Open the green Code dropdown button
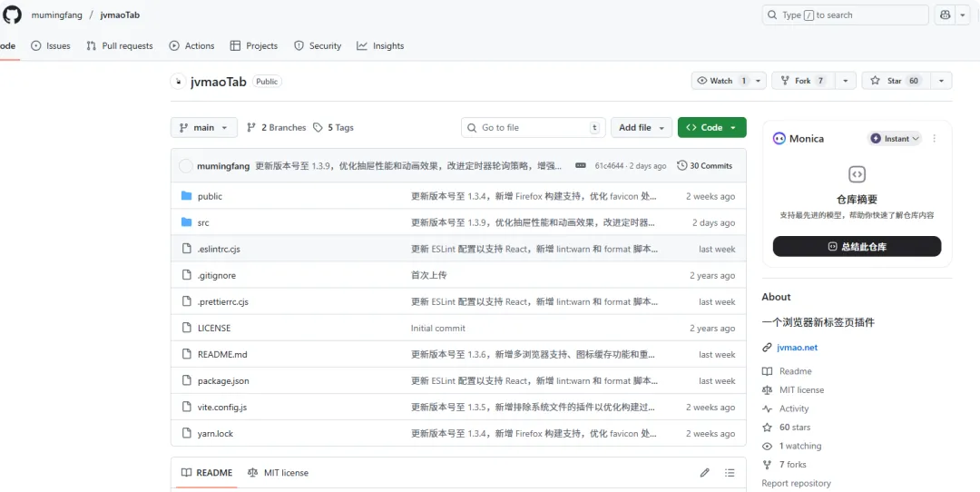This screenshot has height=492, width=980. (712, 127)
